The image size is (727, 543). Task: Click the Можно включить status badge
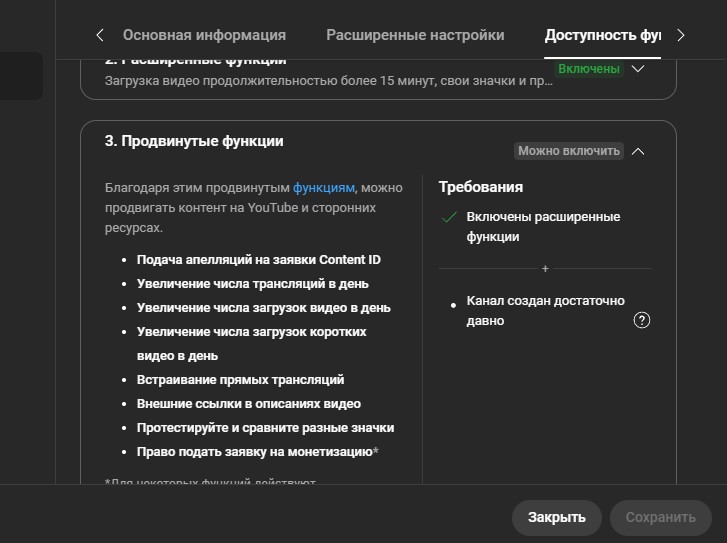click(569, 151)
